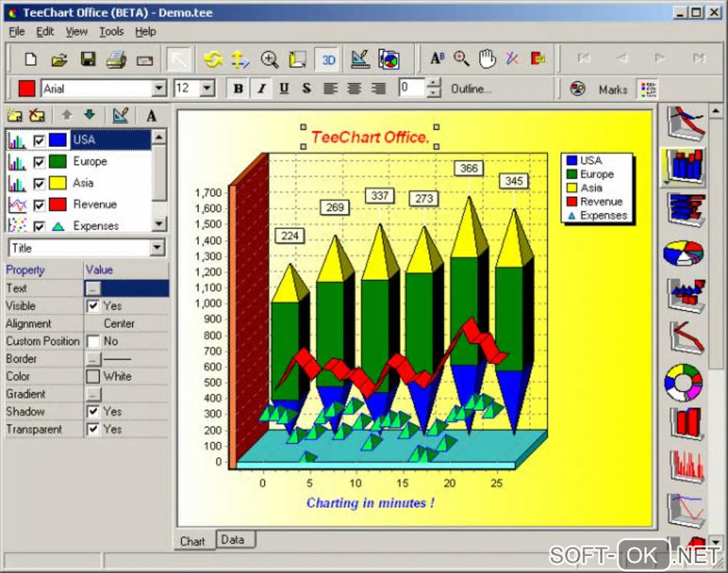
Task: Open the Text property ellipsis editor
Action: click(93, 288)
